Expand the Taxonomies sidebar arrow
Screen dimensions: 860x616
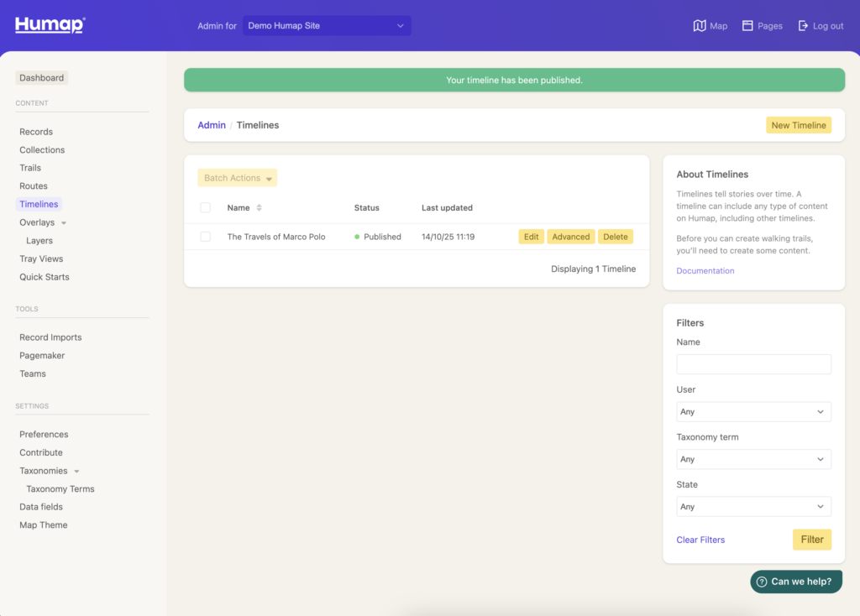coord(77,472)
